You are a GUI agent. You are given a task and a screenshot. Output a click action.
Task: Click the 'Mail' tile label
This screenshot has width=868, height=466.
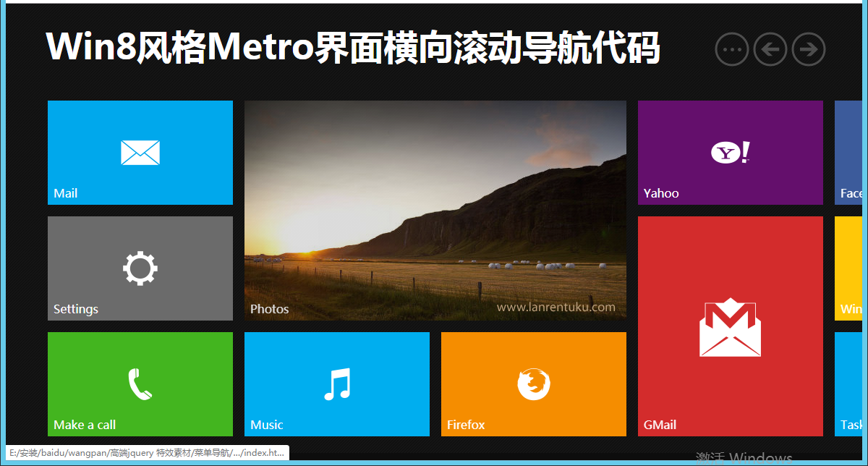(65, 193)
